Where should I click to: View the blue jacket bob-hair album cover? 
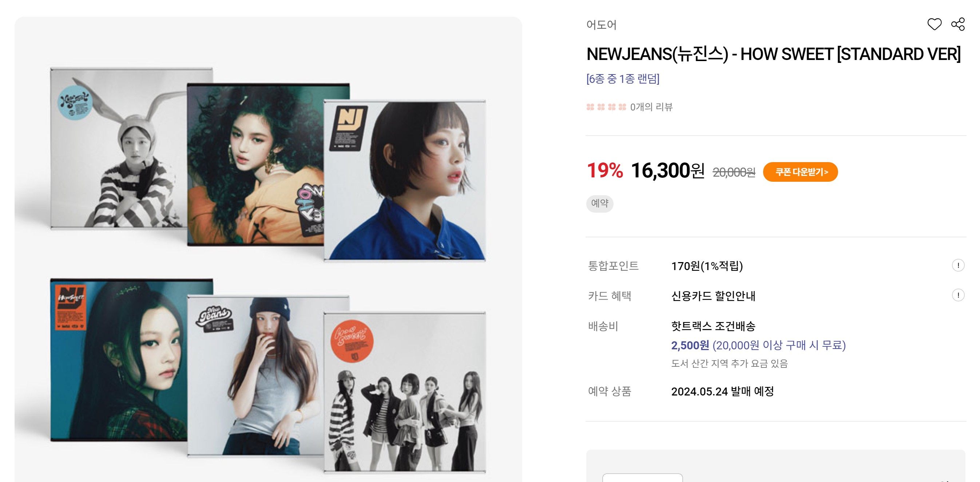[x=404, y=181]
